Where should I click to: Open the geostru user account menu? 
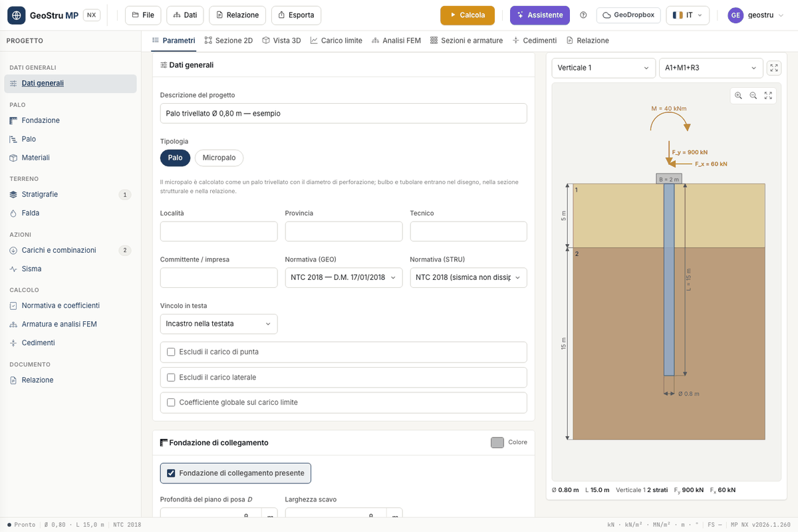756,15
